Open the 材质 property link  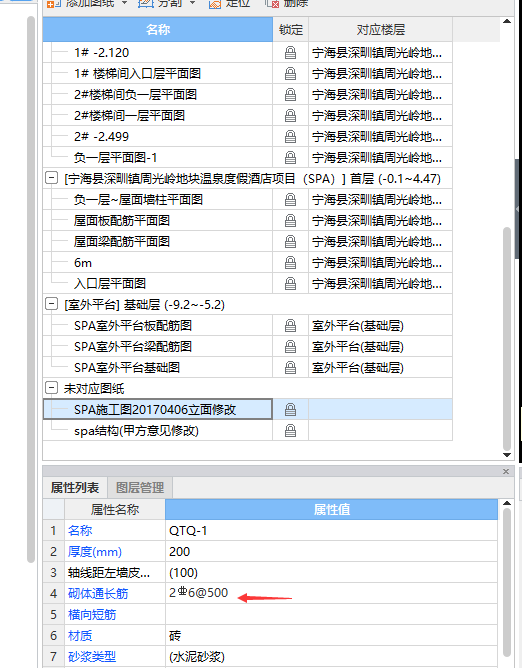(80, 636)
